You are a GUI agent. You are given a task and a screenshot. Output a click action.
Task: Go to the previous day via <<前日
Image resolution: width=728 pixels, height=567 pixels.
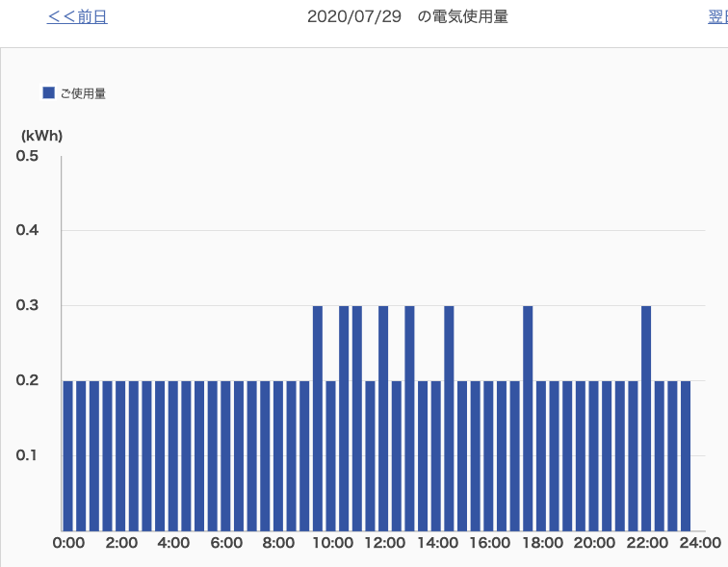[77, 17]
